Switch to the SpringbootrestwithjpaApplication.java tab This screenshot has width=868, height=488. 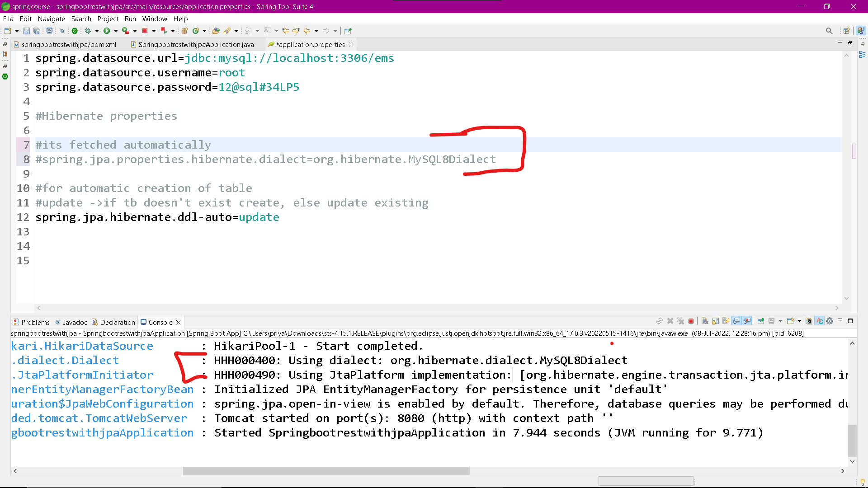196,44
